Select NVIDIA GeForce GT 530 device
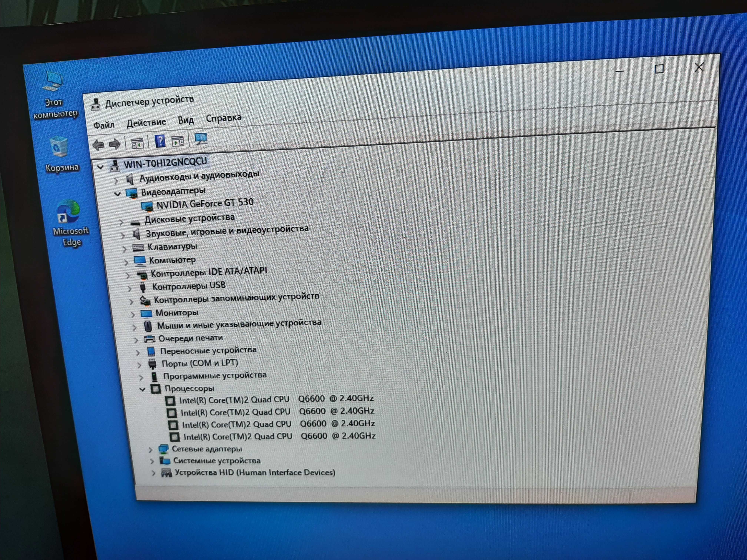The image size is (747, 560). coord(205,204)
